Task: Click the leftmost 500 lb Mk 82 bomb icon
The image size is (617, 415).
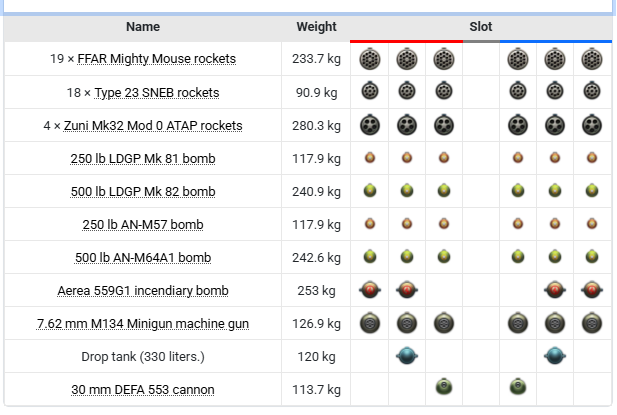Action: [x=369, y=191]
